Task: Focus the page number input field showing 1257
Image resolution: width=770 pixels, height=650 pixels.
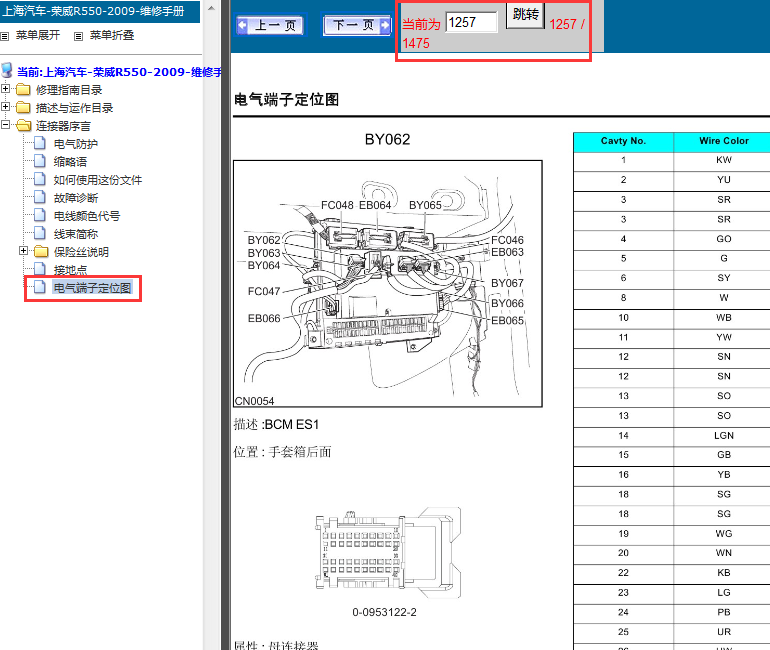Action: (x=471, y=23)
